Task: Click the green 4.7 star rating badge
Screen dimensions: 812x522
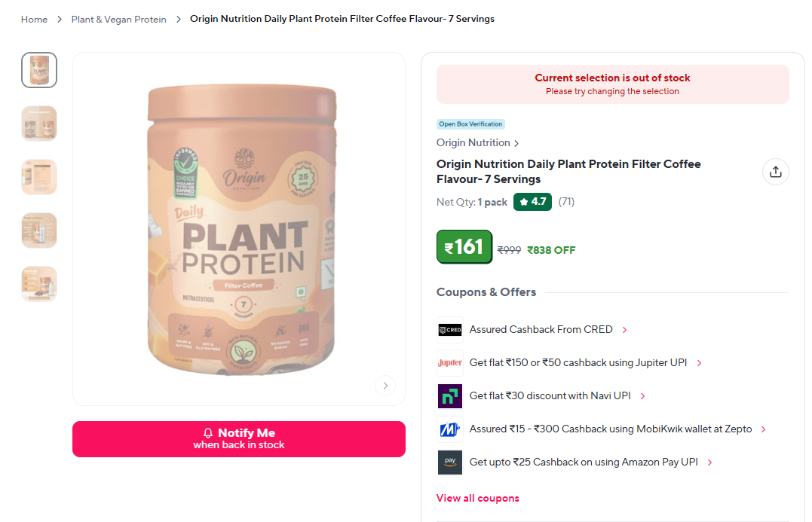Action: coord(532,202)
